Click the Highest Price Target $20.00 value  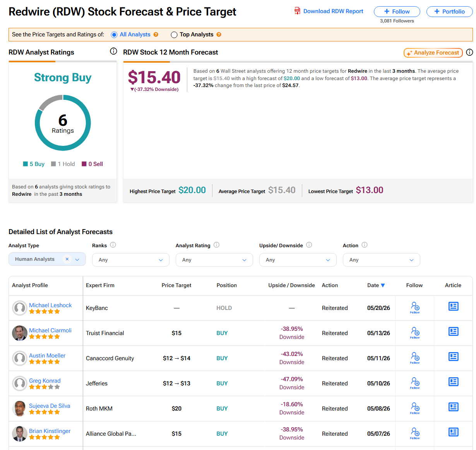pyautogui.click(x=192, y=190)
